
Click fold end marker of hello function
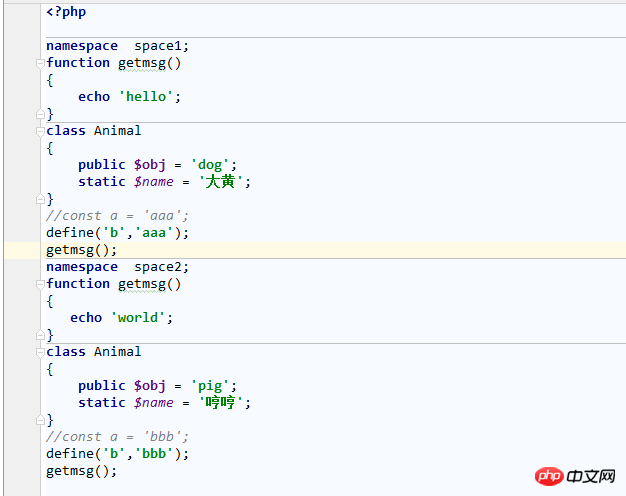pos(41,114)
